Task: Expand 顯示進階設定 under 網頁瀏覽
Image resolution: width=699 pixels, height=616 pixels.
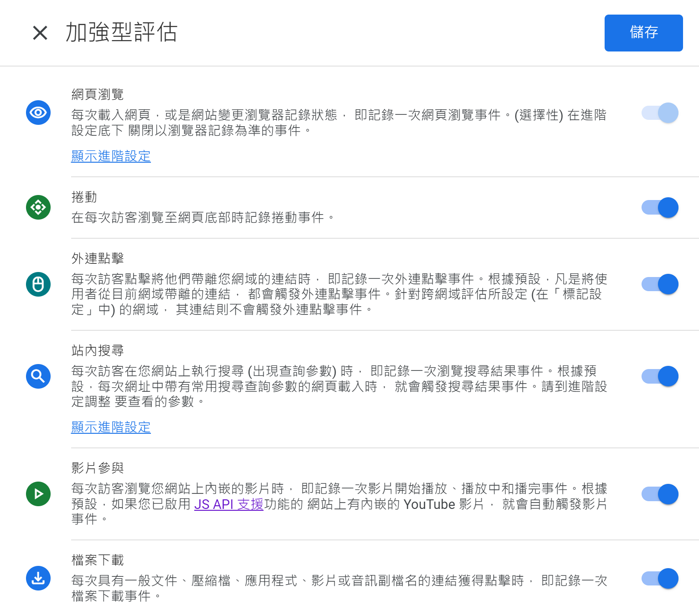Action: point(111,156)
